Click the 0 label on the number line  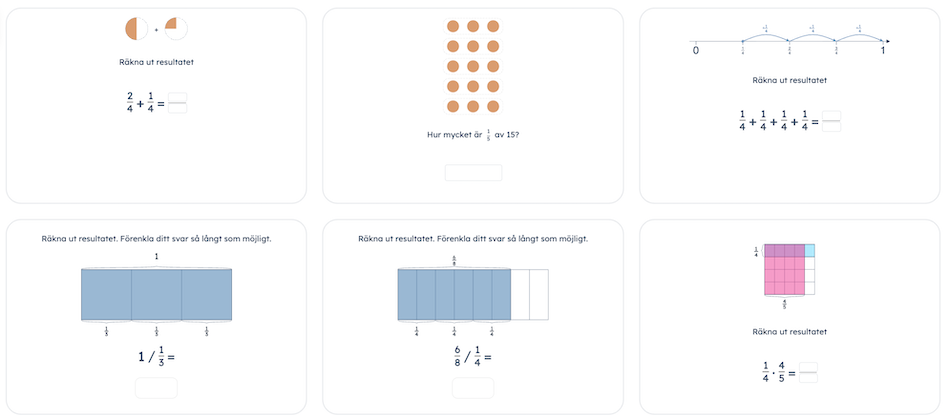[x=696, y=50]
